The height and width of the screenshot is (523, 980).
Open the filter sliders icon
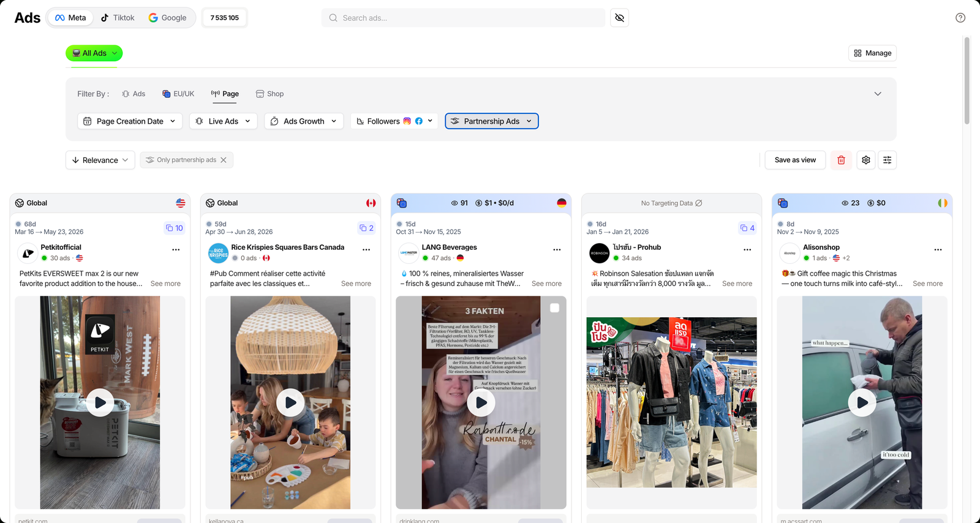click(887, 160)
